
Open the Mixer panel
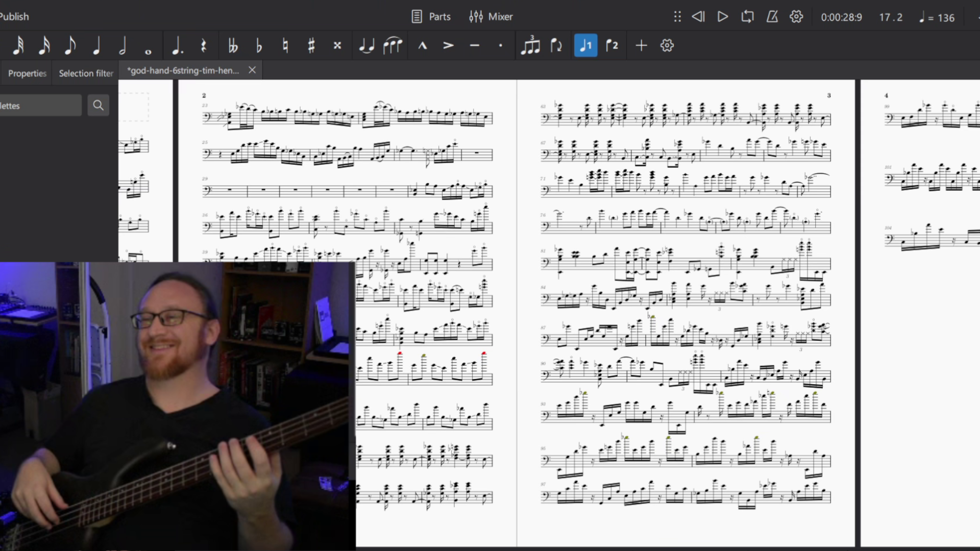491,17
